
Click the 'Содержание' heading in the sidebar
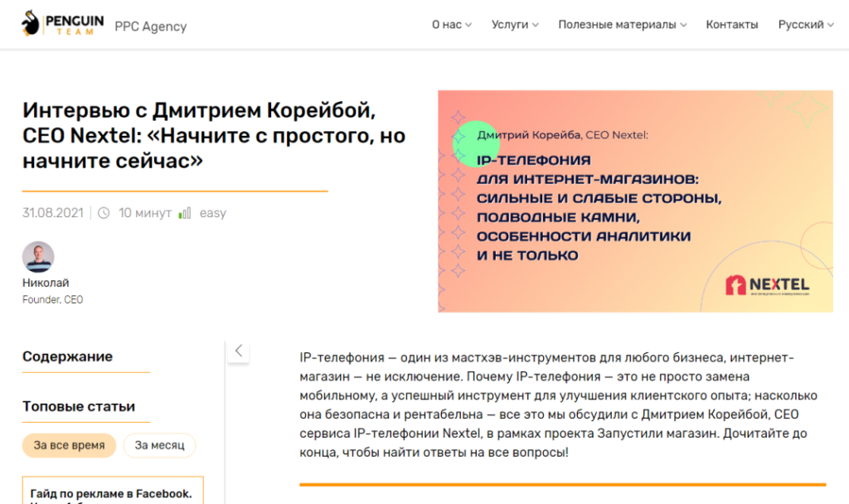click(x=66, y=356)
